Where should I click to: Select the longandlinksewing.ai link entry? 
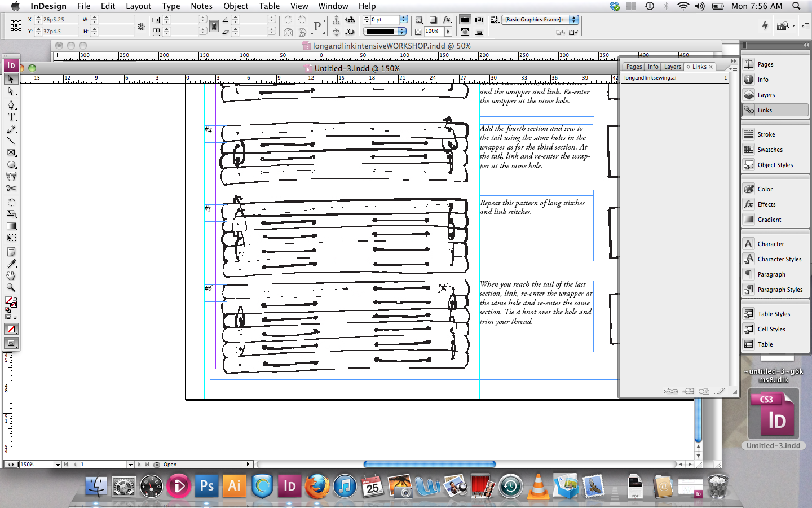[x=650, y=78]
